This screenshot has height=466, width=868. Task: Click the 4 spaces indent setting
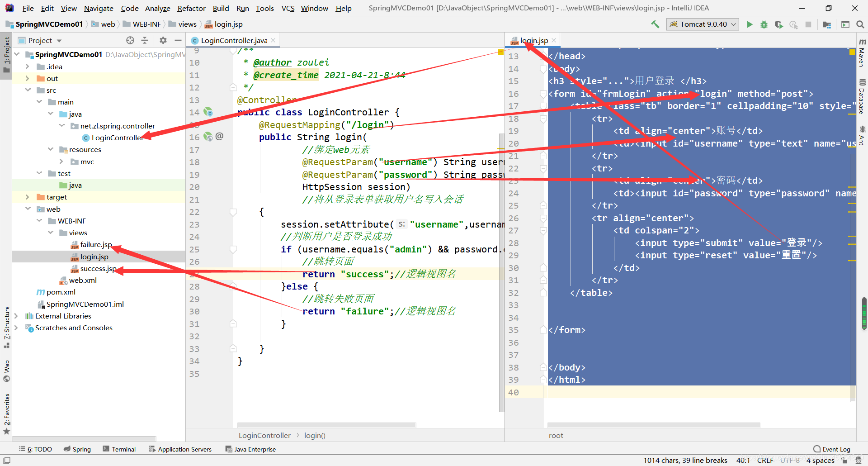[820, 460]
